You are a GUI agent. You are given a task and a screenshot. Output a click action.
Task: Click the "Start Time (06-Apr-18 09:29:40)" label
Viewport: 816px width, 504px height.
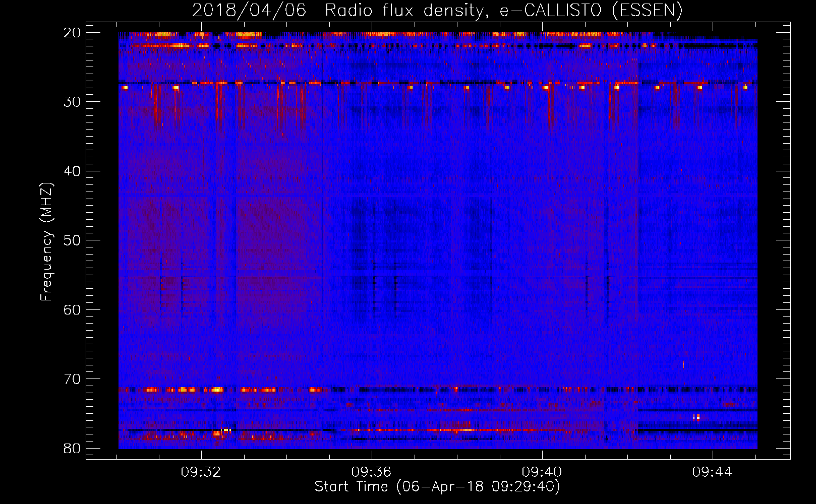437,487
